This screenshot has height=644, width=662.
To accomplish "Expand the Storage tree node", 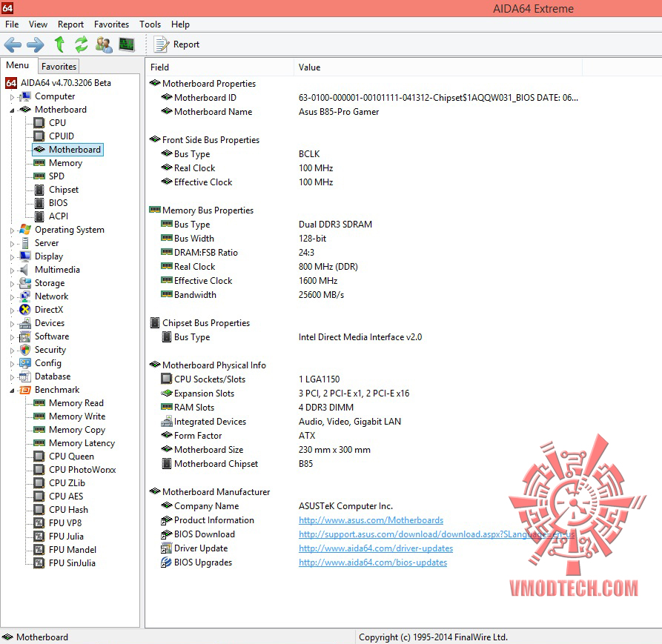I will [x=13, y=284].
